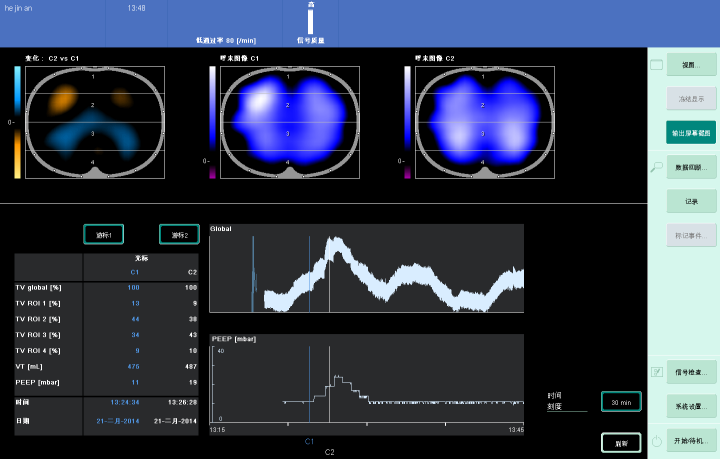The image size is (720, 459).
Task: Click the 记录 (Record) button
Action: tap(691, 202)
